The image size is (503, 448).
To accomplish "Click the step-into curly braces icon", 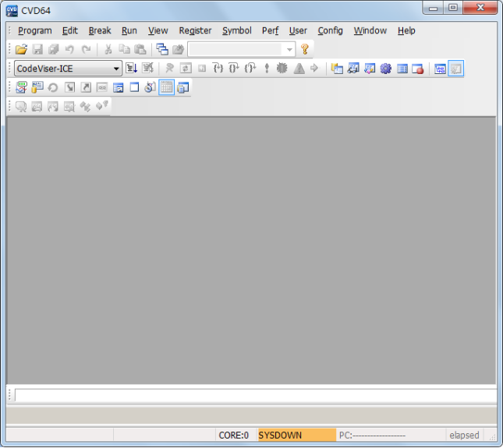I will (x=218, y=69).
